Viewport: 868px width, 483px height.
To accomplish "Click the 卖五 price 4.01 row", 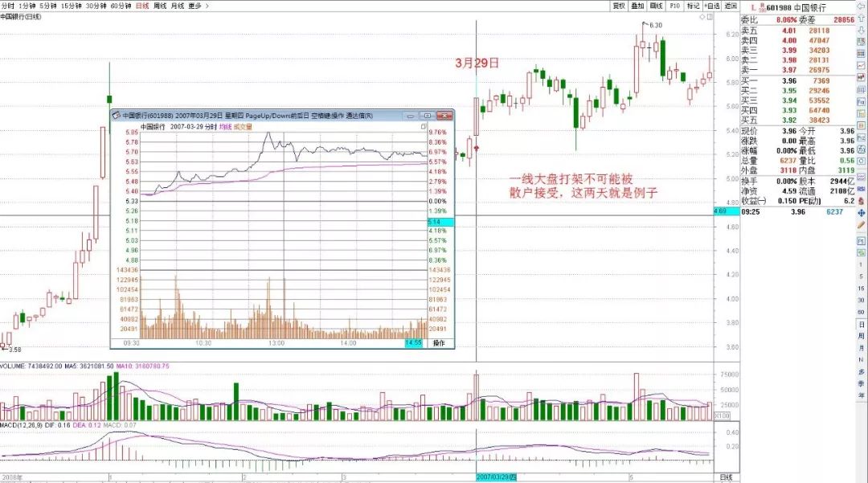I will click(797, 31).
